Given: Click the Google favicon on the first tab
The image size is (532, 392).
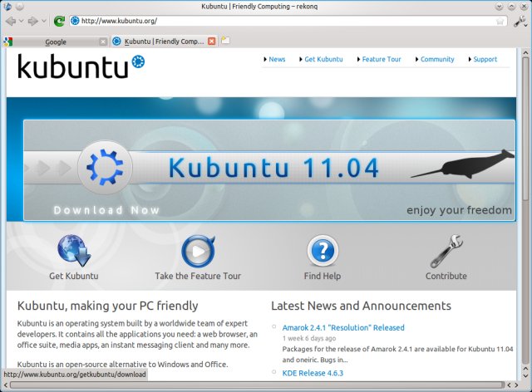Looking at the screenshot, I should point(8,42).
